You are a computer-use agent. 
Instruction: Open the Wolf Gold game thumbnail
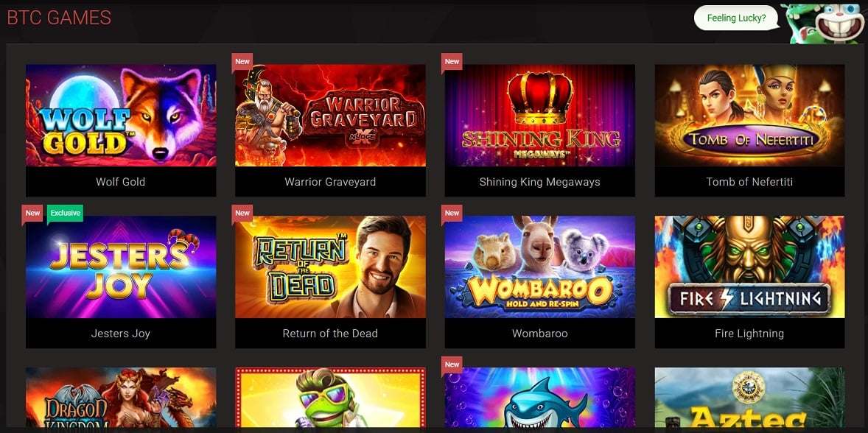121,115
